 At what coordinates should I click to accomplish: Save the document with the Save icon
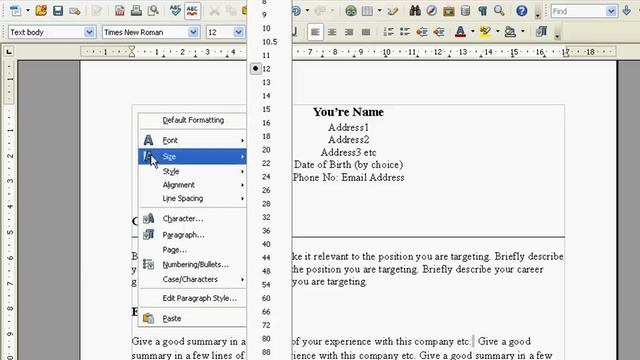[x=58, y=11]
